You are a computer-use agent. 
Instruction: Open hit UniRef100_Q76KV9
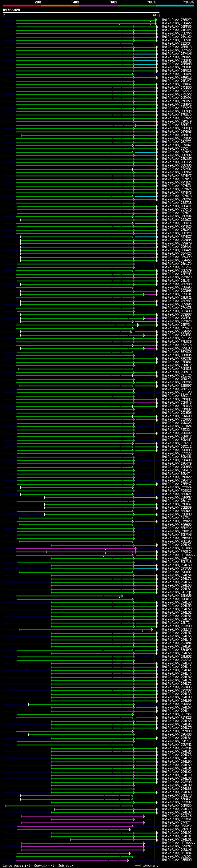point(176,20)
